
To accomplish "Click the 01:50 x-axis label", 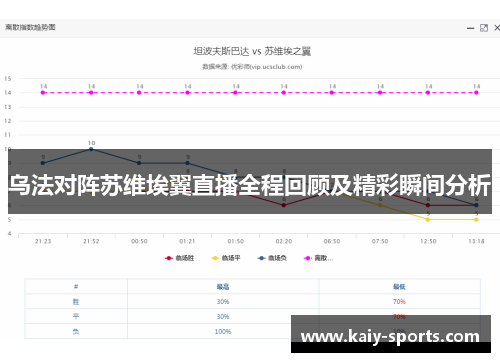I will click(236, 241).
